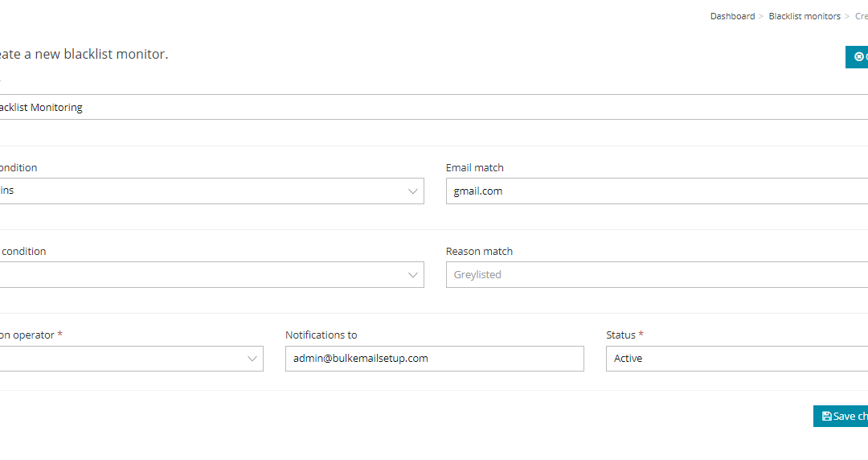The image size is (868, 460).
Task: Click the Email match field with gmail.com
Action: [656, 191]
